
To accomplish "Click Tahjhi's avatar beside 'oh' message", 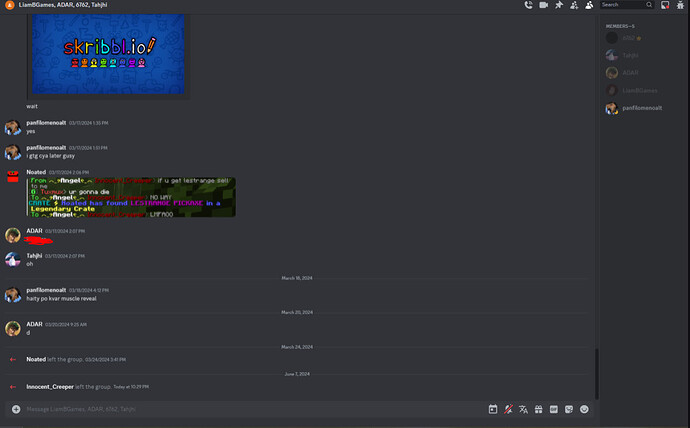I will coord(13,260).
